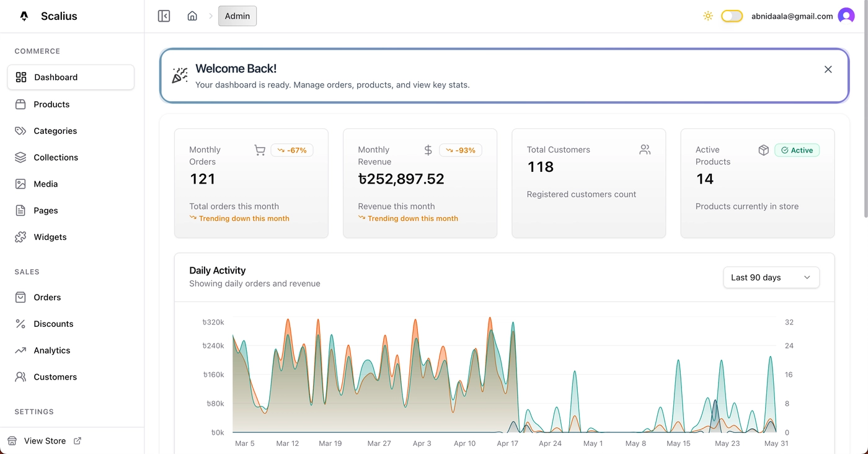Open the Widgets section
Screen dimensions: 868x454
[x=50, y=236]
